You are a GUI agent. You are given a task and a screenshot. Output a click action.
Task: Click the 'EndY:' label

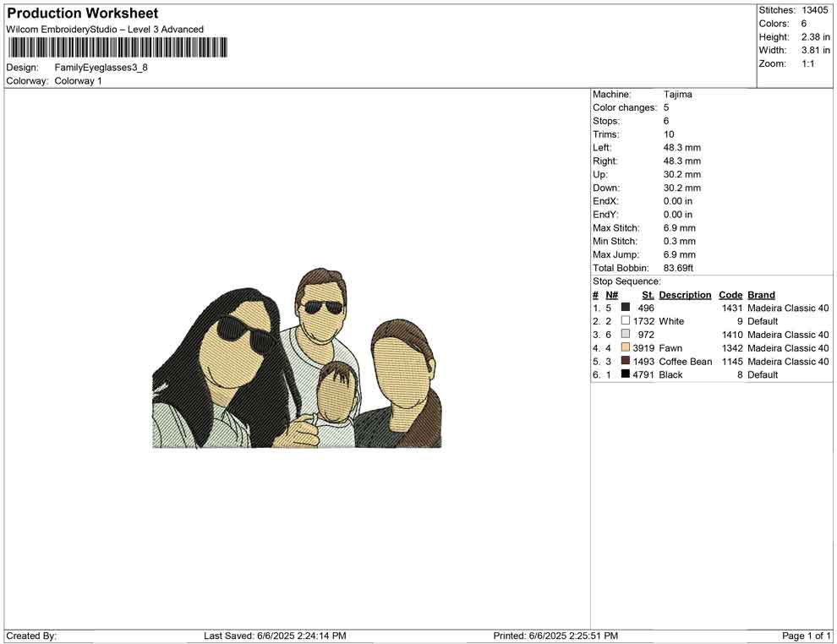[x=605, y=215]
